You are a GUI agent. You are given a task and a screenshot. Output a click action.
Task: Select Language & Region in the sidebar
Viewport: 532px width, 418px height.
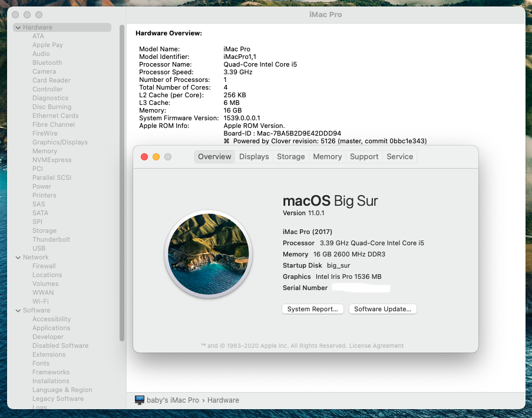(x=62, y=390)
